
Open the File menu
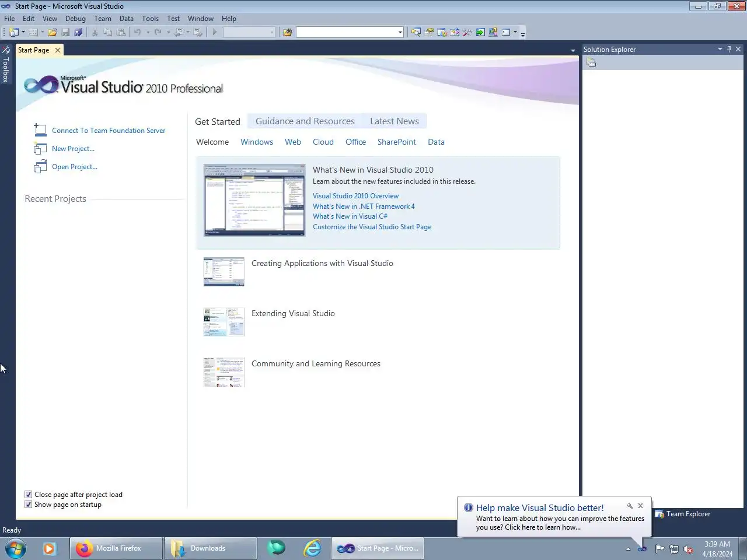[x=9, y=18]
